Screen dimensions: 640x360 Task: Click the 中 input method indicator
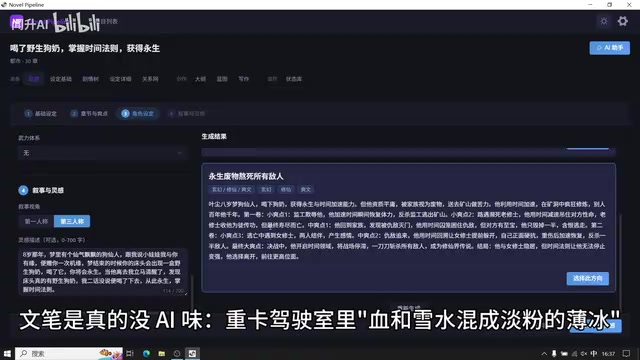pos(593,354)
